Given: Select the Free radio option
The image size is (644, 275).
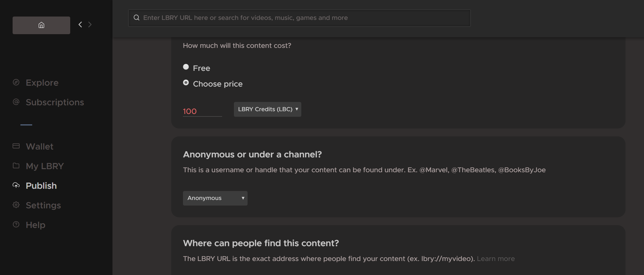Looking at the screenshot, I should pyautogui.click(x=186, y=67).
